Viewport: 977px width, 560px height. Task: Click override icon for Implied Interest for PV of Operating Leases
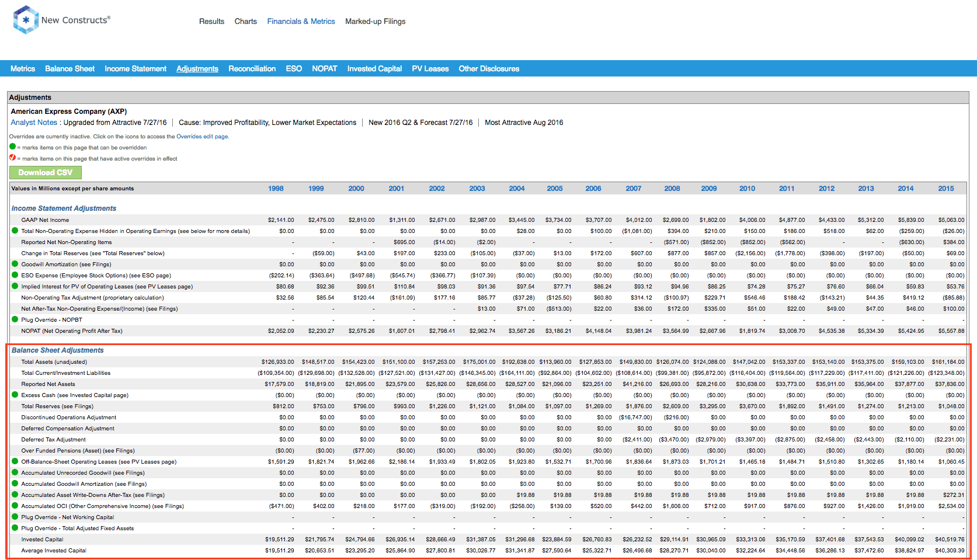click(15, 286)
